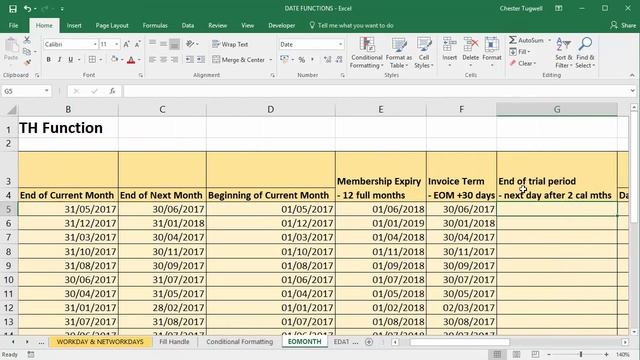
Task: Toggle Bottom Align in Alignment group
Action: click(174, 44)
